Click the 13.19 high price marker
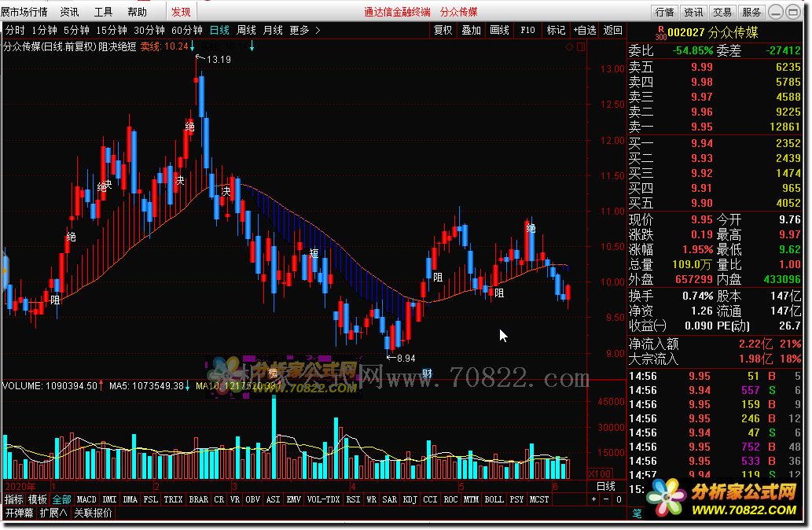This screenshot has height=530, width=812. point(218,60)
